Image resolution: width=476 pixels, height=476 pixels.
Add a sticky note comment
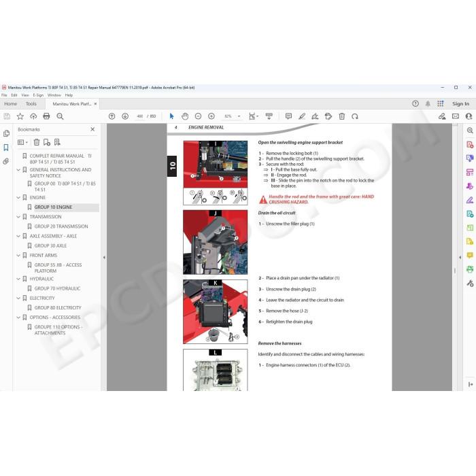pos(288,116)
